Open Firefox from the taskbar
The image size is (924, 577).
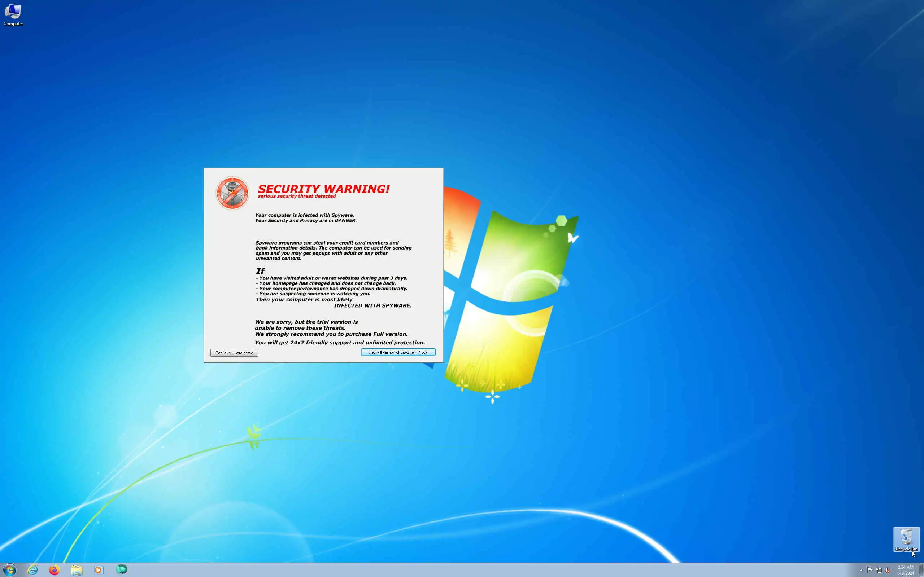coord(54,570)
